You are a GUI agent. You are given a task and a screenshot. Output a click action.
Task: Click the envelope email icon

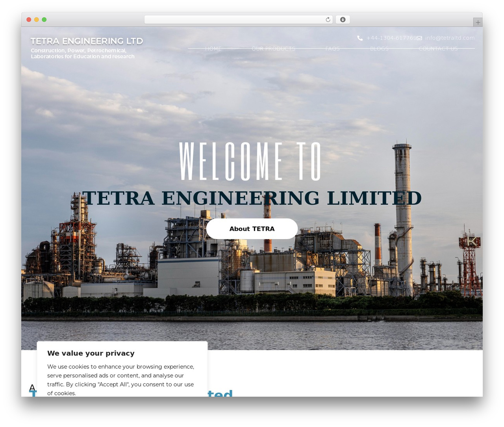pos(419,38)
